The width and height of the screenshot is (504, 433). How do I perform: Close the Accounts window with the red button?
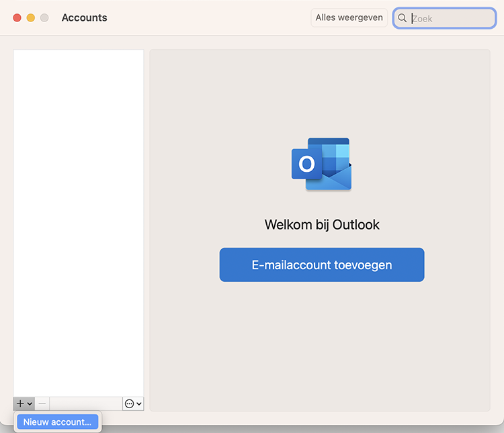17,17
